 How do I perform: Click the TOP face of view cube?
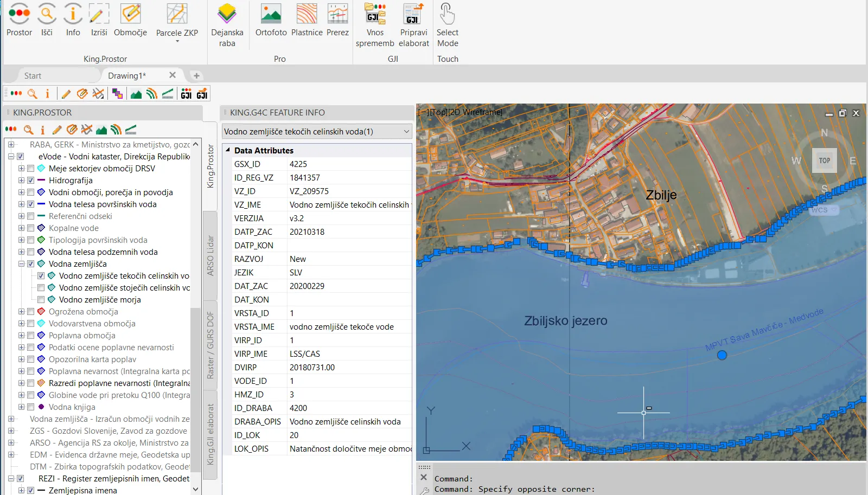[x=824, y=160]
